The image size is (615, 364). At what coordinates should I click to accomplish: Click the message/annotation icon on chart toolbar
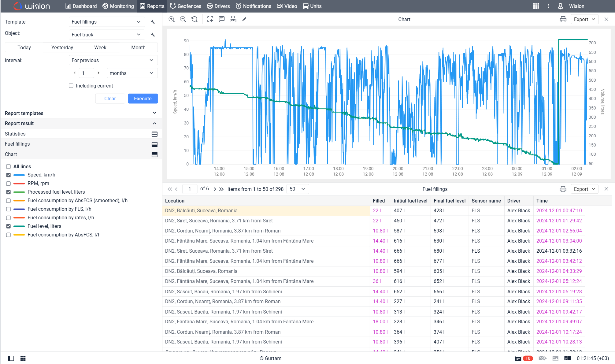221,19
